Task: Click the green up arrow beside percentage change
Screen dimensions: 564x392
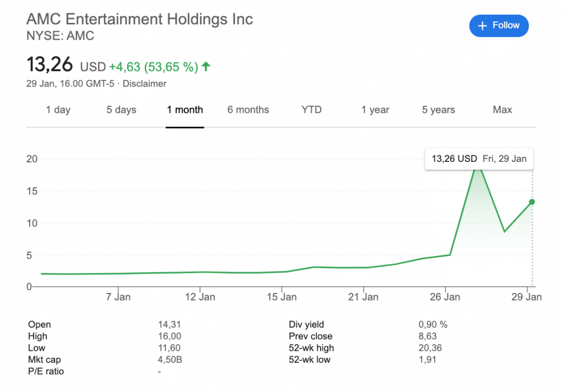Action: (206, 67)
